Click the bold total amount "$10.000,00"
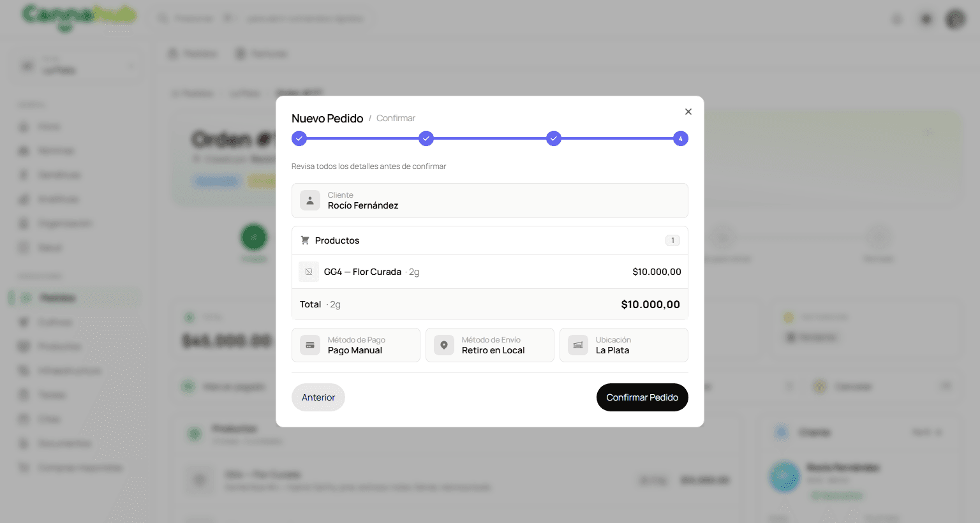This screenshot has width=980, height=523. 651,304
